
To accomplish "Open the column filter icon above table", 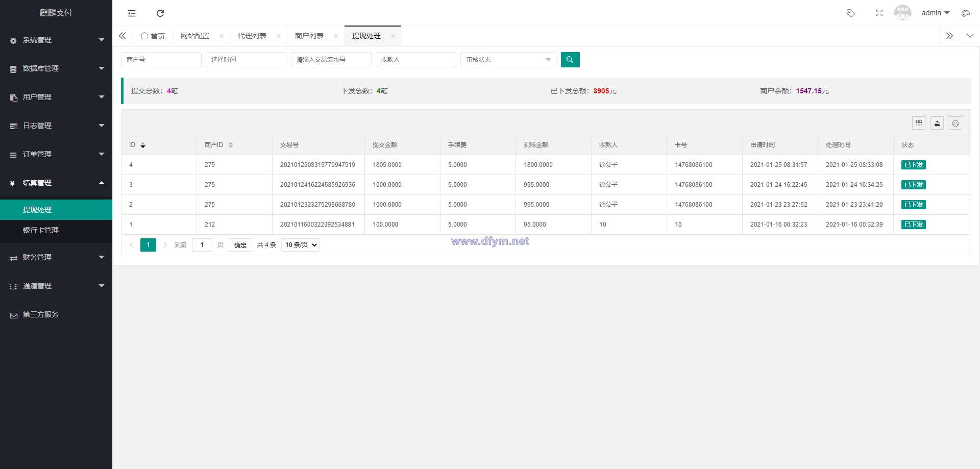I will pyautogui.click(x=919, y=123).
